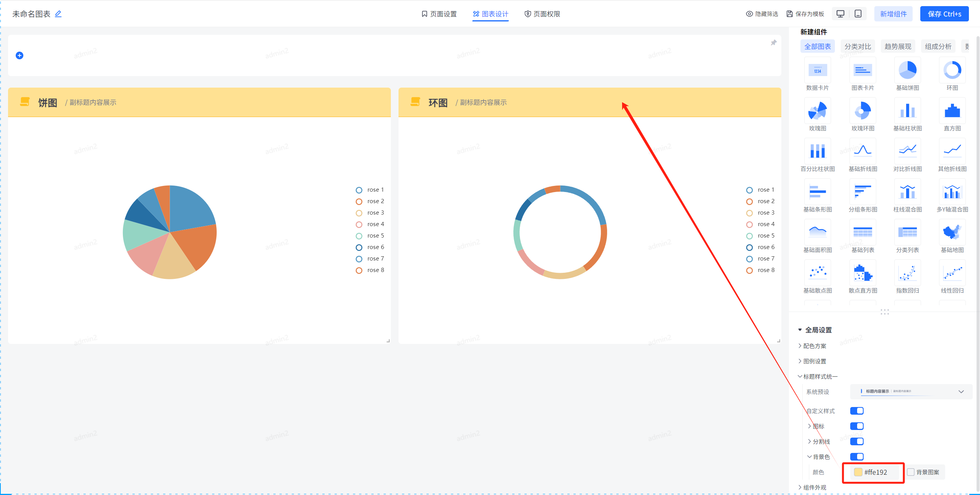Select the 玫瑰图 rose chart icon
This screenshot has height=495, width=980.
817,111
